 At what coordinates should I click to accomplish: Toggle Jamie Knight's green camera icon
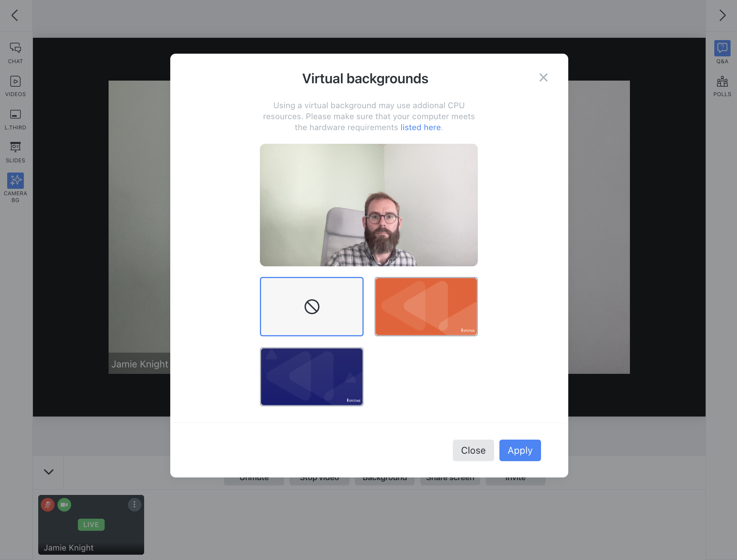(64, 505)
